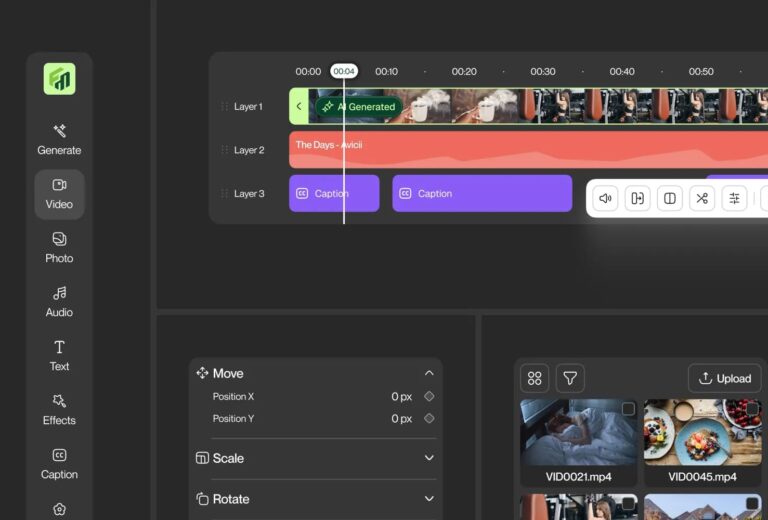Open the Generate tool in sidebar
The image size is (768, 520).
tap(59, 140)
